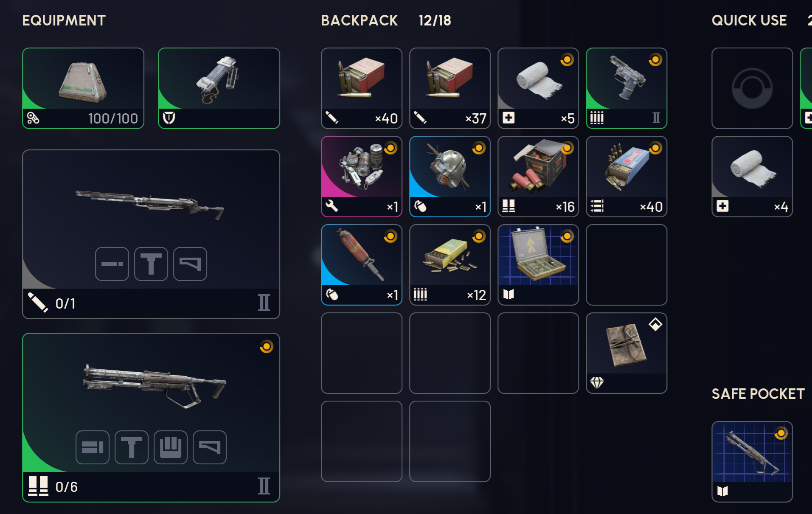The height and width of the screenshot is (514, 812).
Task: Click the stock attachment slot on first rifle
Action: 190,264
